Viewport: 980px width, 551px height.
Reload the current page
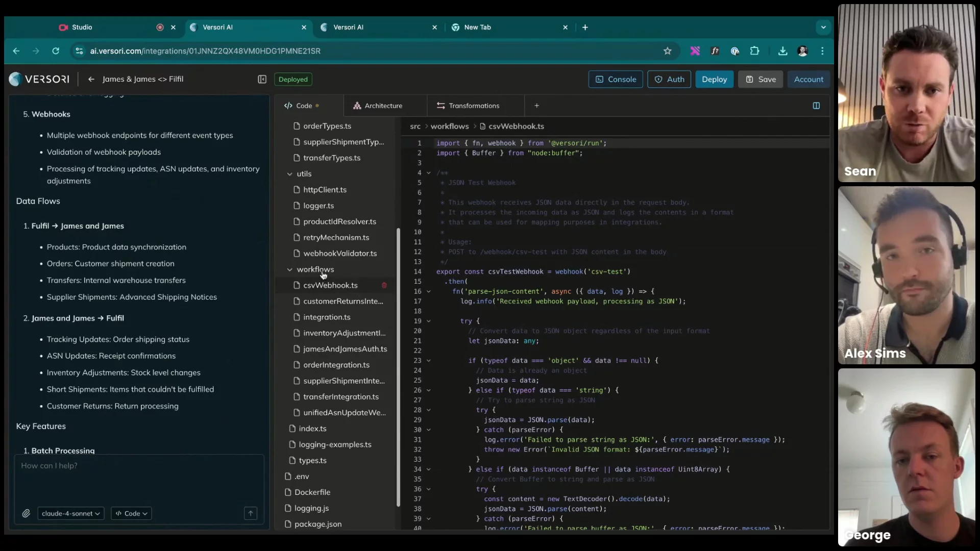point(56,51)
